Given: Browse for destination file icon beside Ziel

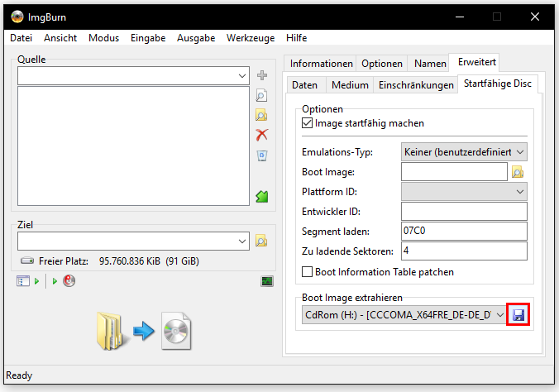Looking at the screenshot, I should coord(261,241).
